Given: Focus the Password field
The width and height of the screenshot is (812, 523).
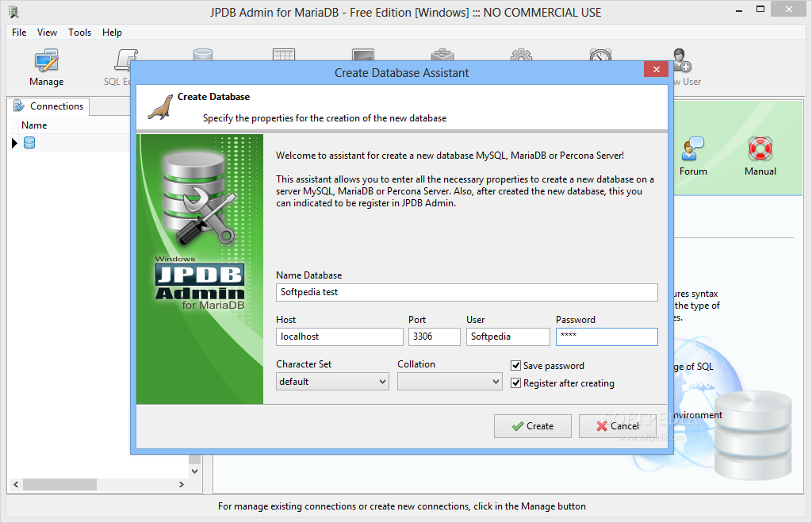Looking at the screenshot, I should point(607,337).
